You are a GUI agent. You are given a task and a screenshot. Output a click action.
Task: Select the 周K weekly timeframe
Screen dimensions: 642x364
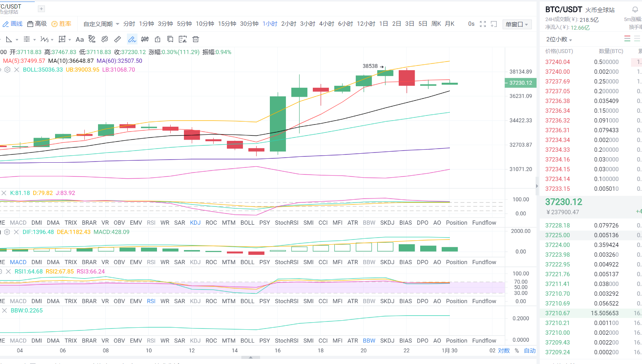point(436,24)
